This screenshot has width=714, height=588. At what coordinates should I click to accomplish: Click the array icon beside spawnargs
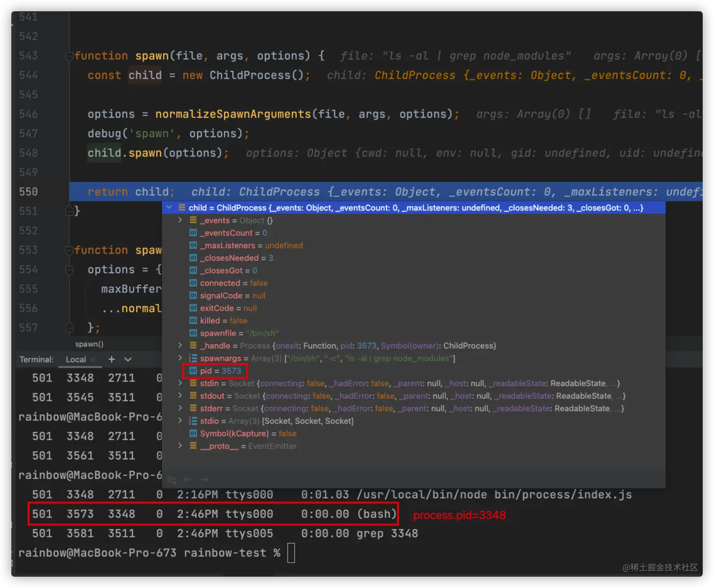193,358
